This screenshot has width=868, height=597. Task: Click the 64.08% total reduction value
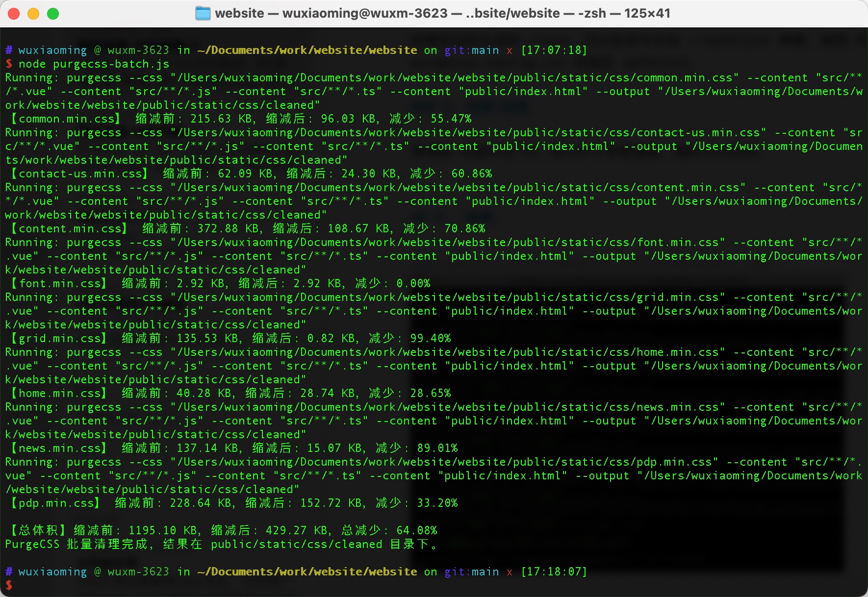(x=417, y=531)
